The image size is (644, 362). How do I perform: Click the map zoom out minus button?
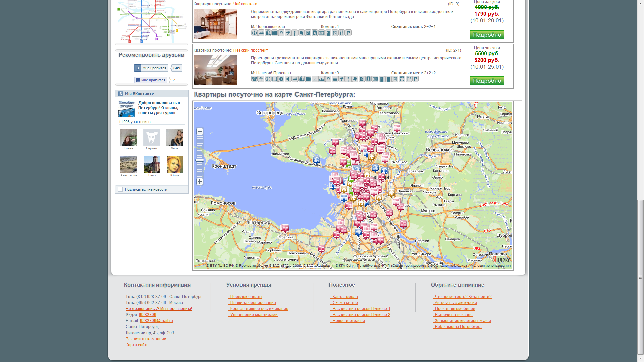click(200, 132)
